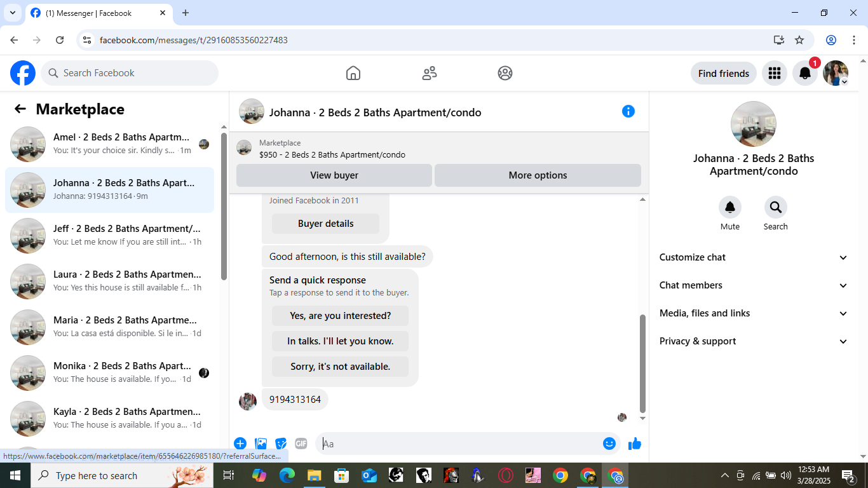The height and width of the screenshot is (488, 868).
Task: Expand the Customize chat section
Action: [x=754, y=257]
